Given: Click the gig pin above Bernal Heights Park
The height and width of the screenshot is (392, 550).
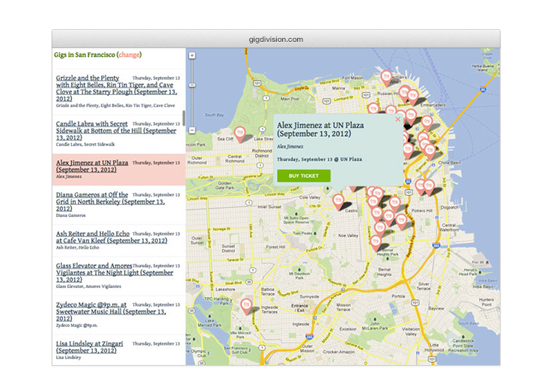Looking at the screenshot, I should pyautogui.click(x=376, y=242).
